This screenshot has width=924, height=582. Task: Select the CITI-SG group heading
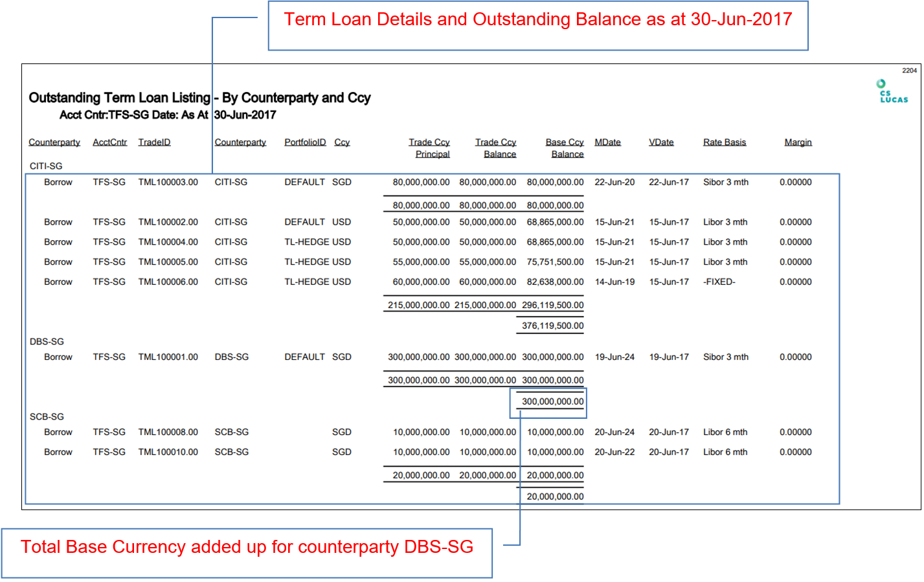pos(46,166)
